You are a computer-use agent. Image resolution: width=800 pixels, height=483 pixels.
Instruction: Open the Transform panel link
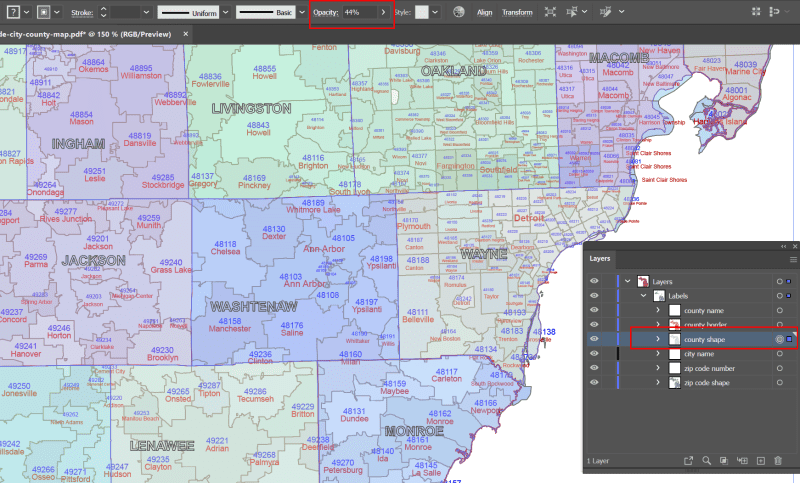(x=517, y=13)
